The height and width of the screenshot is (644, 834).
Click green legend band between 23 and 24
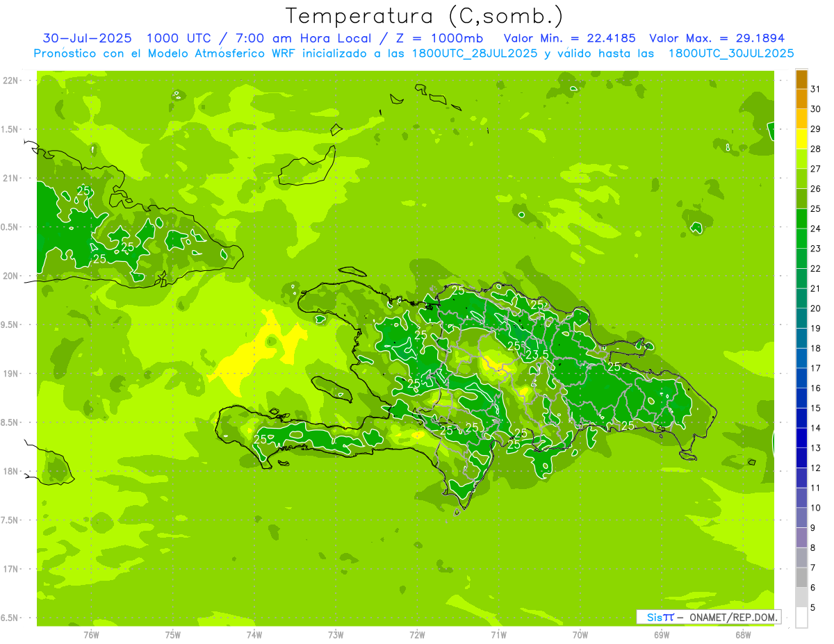tap(801, 238)
